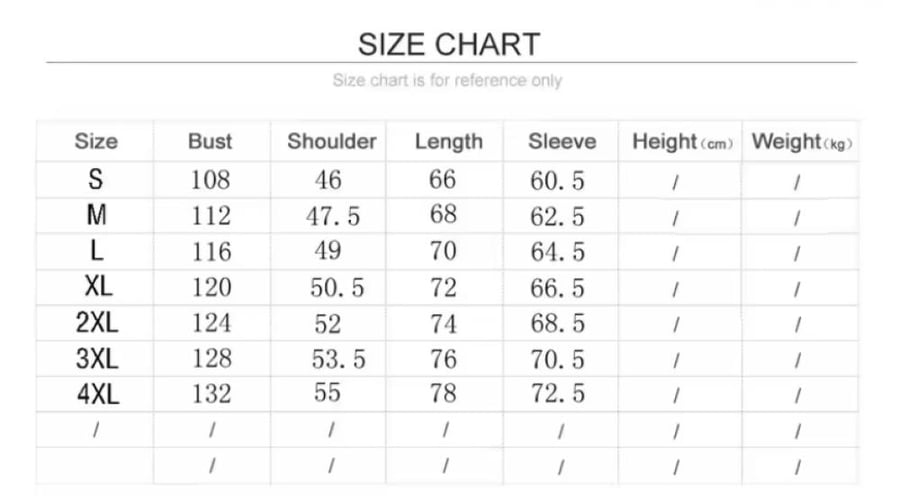Image resolution: width=900 pixels, height=504 pixels.
Task: Select the 2XL size row label
Action: click(96, 322)
